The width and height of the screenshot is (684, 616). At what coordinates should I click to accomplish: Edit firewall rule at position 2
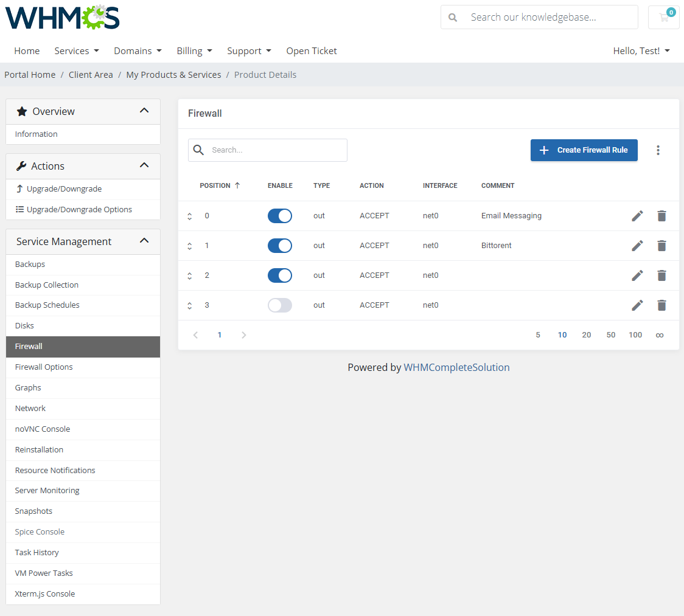point(637,275)
